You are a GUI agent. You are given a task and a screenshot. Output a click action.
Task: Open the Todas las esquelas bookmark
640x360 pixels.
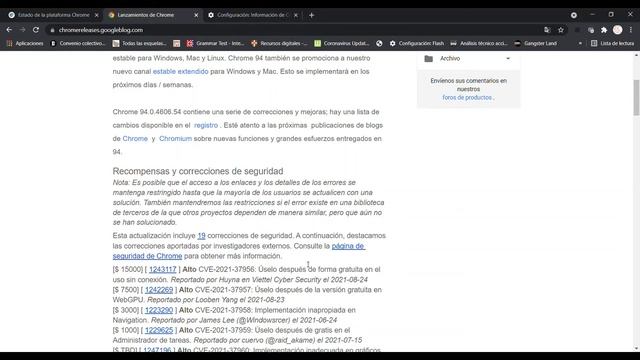click(x=140, y=43)
